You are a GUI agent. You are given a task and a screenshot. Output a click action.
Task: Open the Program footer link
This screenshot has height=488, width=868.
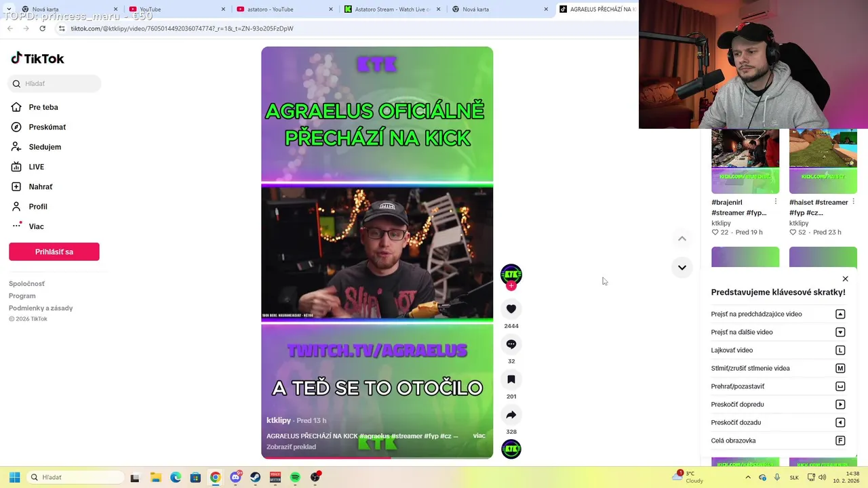pyautogui.click(x=22, y=296)
